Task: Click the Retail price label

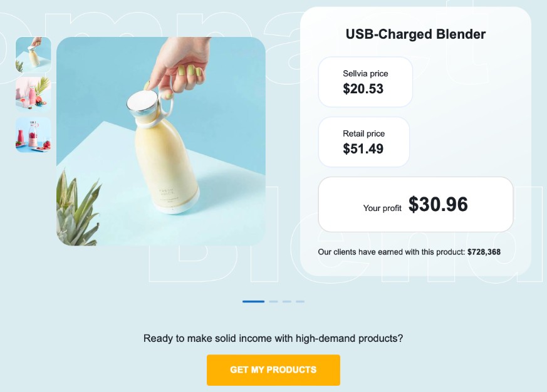Action: (x=364, y=133)
